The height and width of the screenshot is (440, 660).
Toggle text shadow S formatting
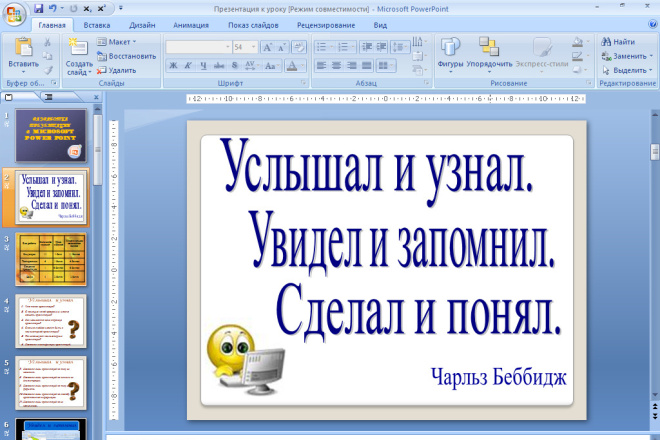[x=234, y=66]
